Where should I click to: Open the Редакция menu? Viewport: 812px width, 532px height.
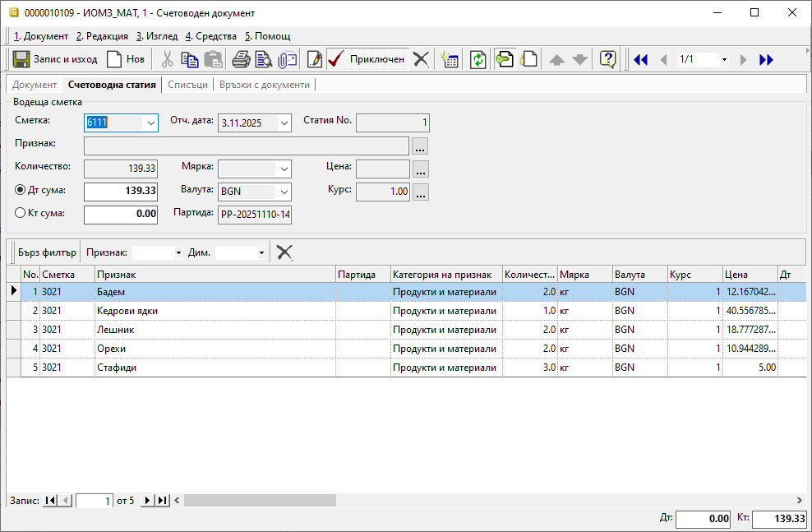coord(102,36)
